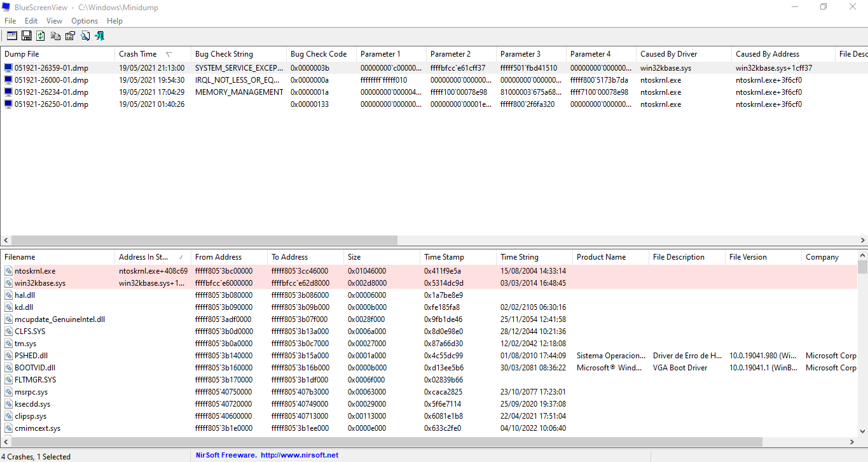Select the SYSTEM_SERVICE_EXCEP... bug check cell
This screenshot has height=462, width=868.
[238, 67]
